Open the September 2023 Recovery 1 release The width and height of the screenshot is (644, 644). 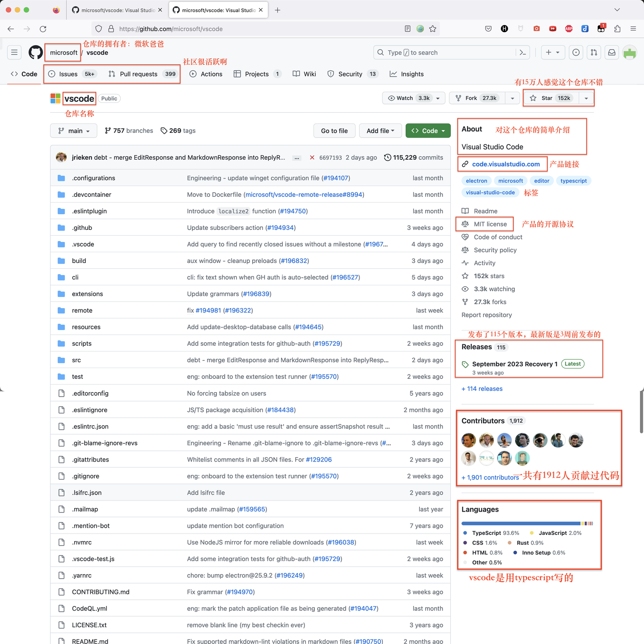click(x=515, y=364)
